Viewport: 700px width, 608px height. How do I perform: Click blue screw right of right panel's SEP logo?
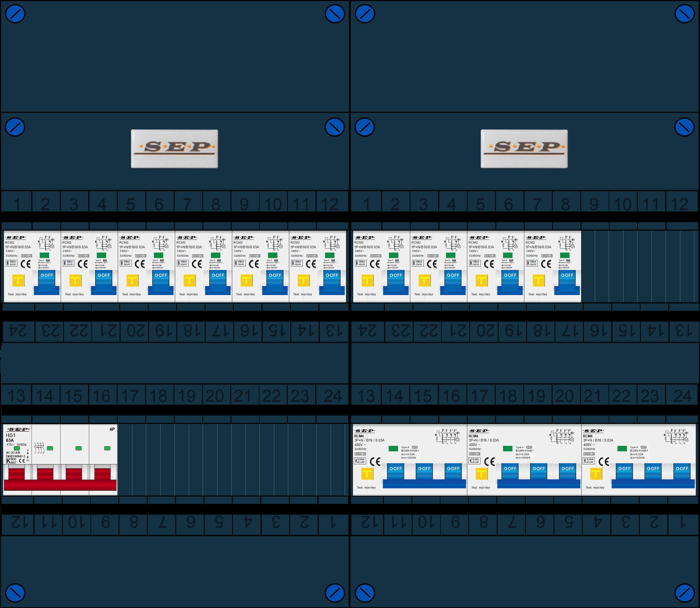pos(684,127)
